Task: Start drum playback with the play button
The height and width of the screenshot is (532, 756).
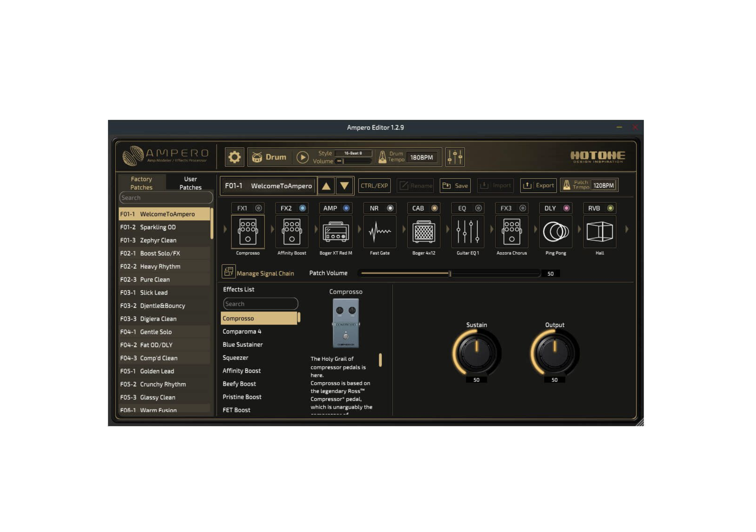Action: coord(302,157)
